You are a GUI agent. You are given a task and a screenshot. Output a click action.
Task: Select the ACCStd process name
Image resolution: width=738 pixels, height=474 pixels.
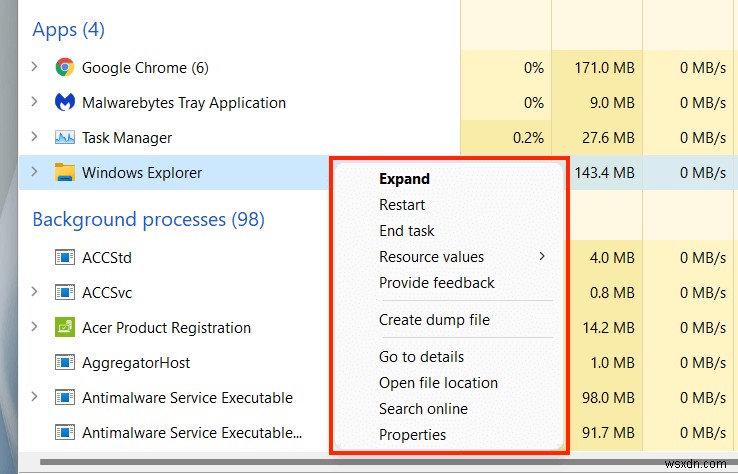click(107, 258)
